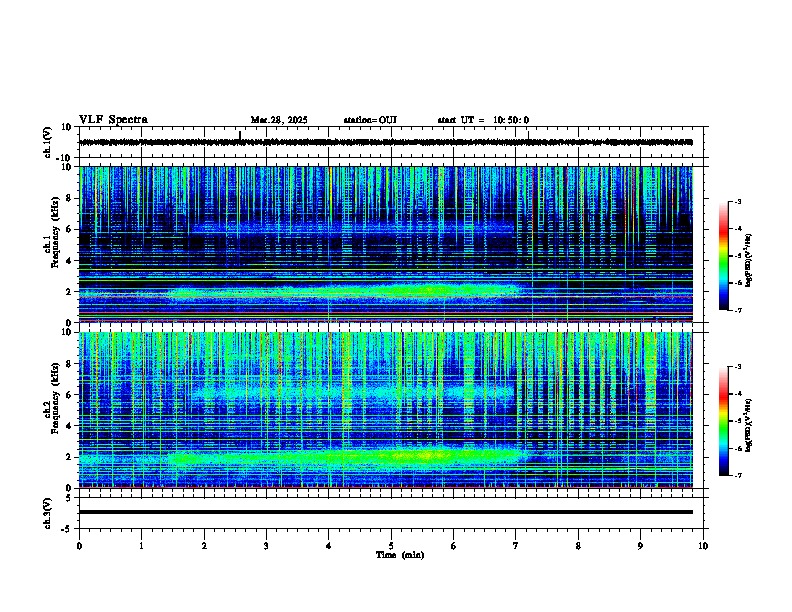Click the ch.1 spectrogram color bar
Image resolution: width=792 pixels, height=612 pixels.
(723, 256)
